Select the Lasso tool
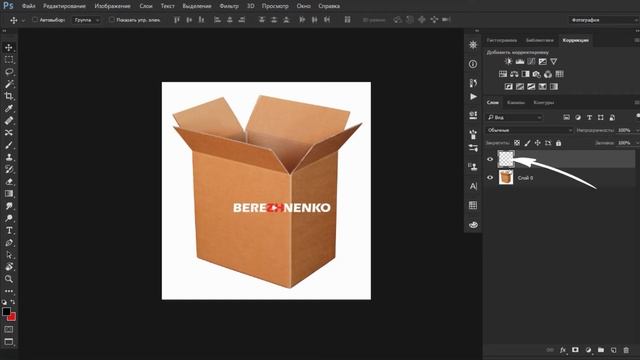This screenshot has width=640, height=360. coord(9,72)
